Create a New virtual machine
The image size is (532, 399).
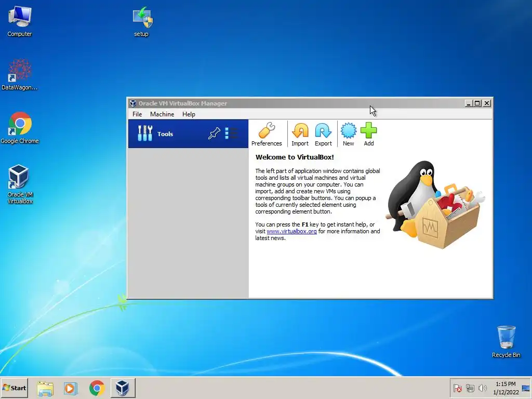pyautogui.click(x=349, y=134)
